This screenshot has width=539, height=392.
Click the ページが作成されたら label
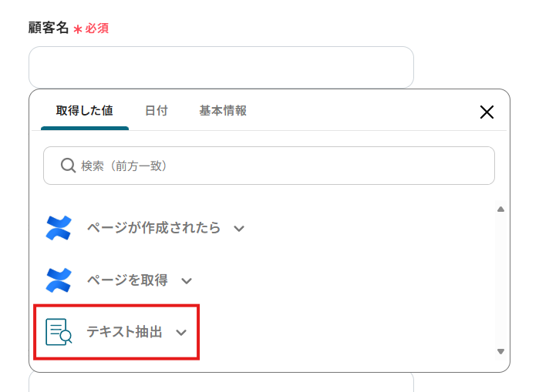coord(153,228)
